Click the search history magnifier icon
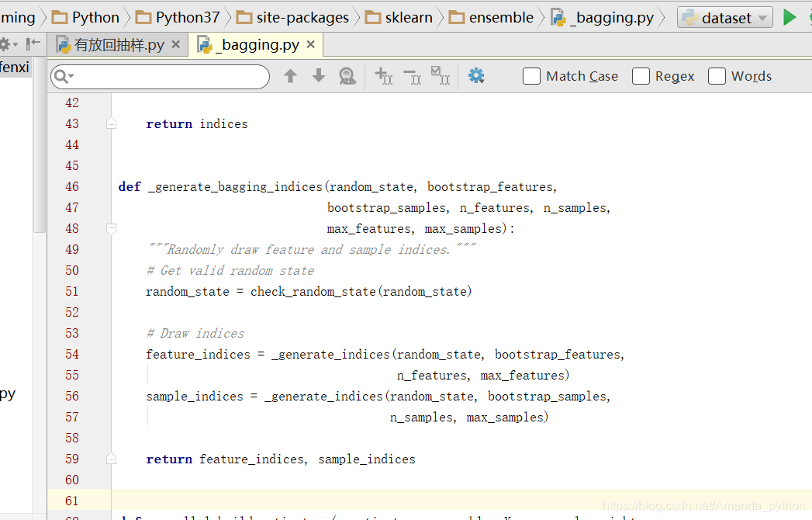812x520 pixels. [64, 77]
